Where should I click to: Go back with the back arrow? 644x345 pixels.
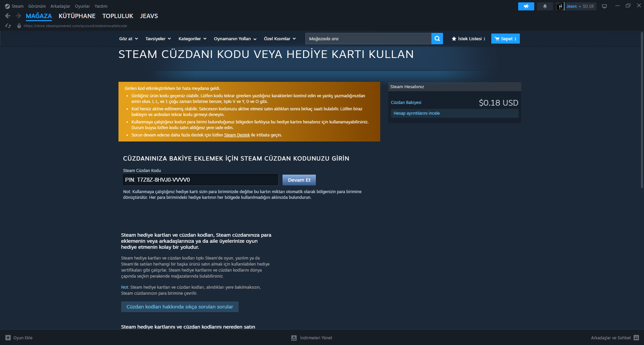[x=8, y=16]
